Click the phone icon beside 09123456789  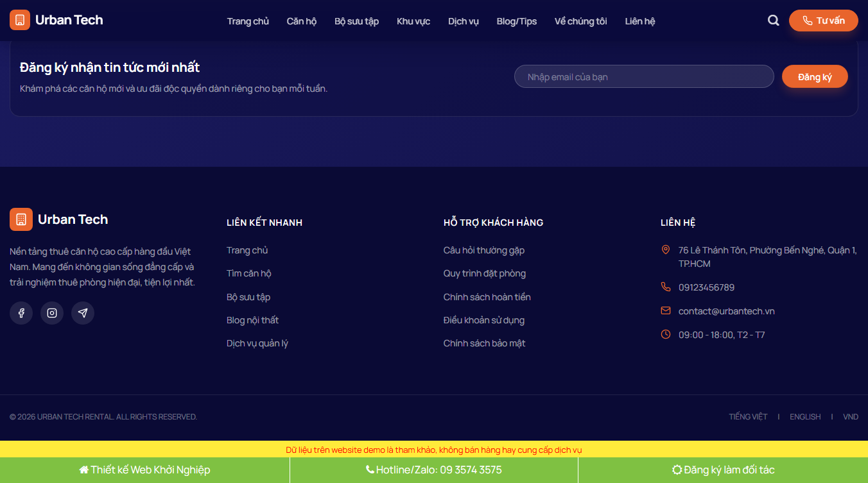click(x=666, y=287)
